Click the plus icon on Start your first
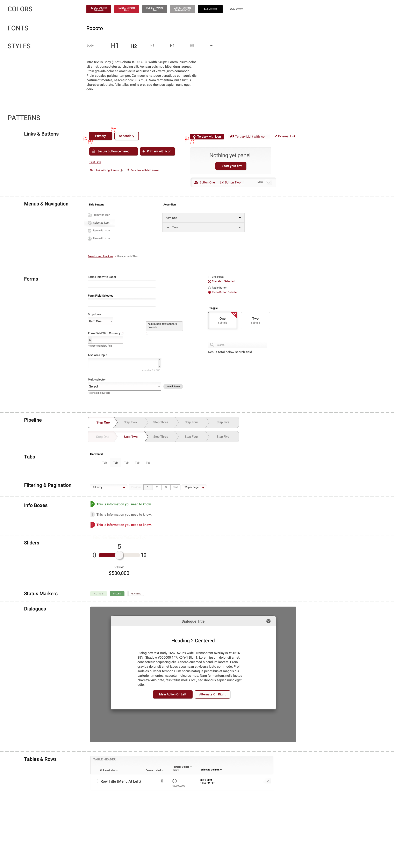The height and width of the screenshot is (868, 395). [219, 166]
